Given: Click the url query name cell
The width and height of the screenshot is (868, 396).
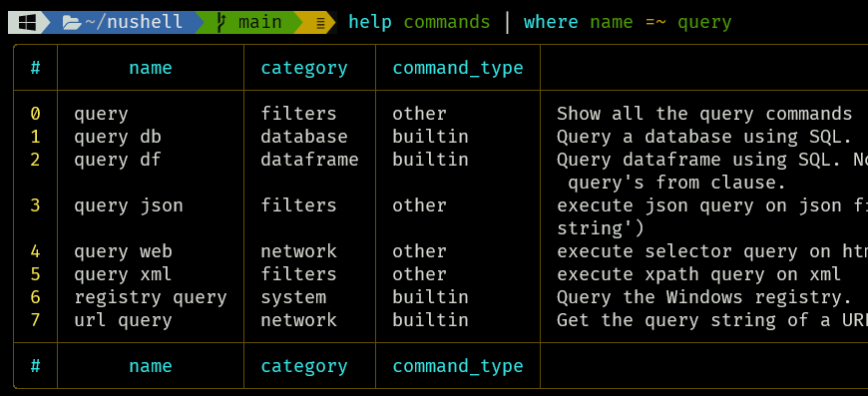Looking at the screenshot, I should 124,321.
